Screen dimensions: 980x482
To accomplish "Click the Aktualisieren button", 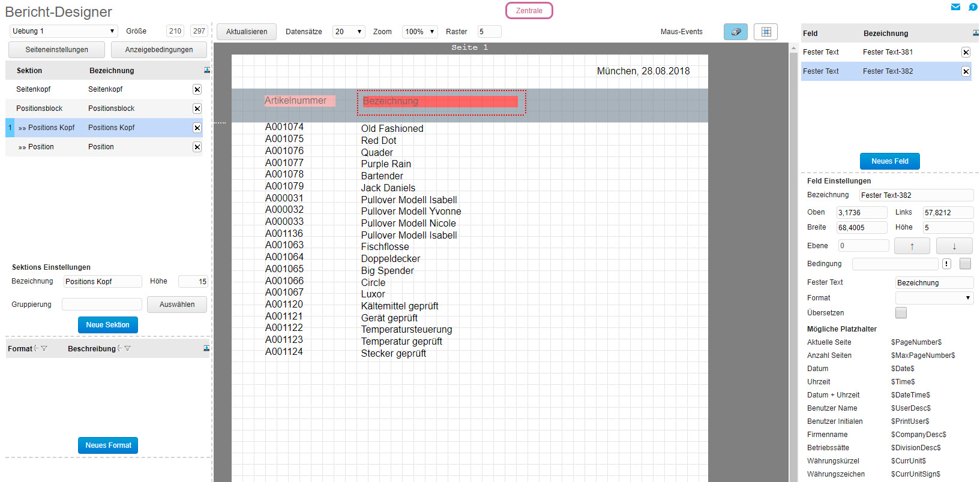I will coord(247,32).
